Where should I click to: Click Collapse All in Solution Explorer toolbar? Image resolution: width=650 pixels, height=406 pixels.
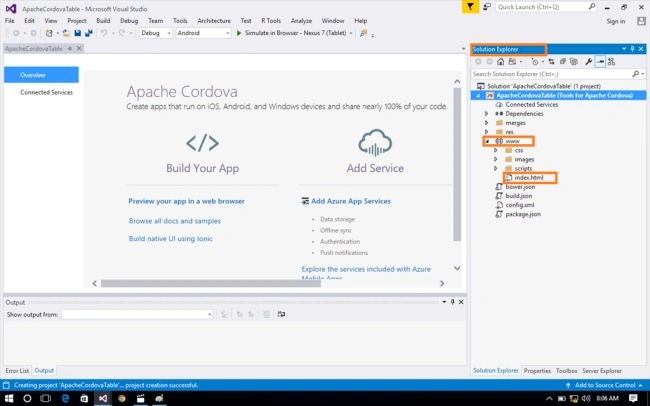click(x=563, y=62)
